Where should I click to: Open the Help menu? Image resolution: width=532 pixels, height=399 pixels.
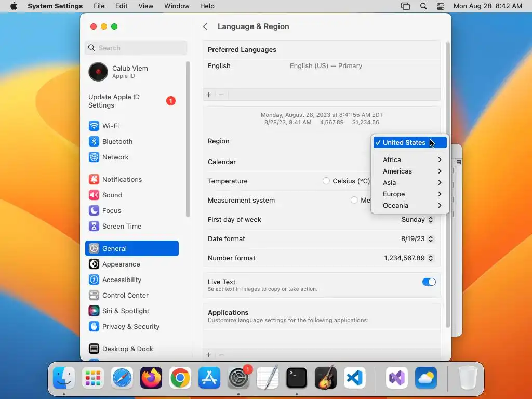coord(207,6)
